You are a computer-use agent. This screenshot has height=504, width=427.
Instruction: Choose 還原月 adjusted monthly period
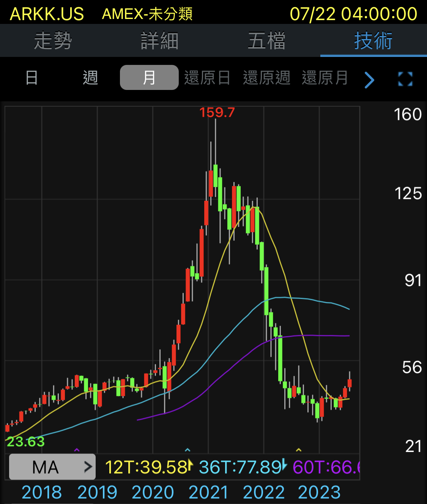pyautogui.click(x=325, y=78)
